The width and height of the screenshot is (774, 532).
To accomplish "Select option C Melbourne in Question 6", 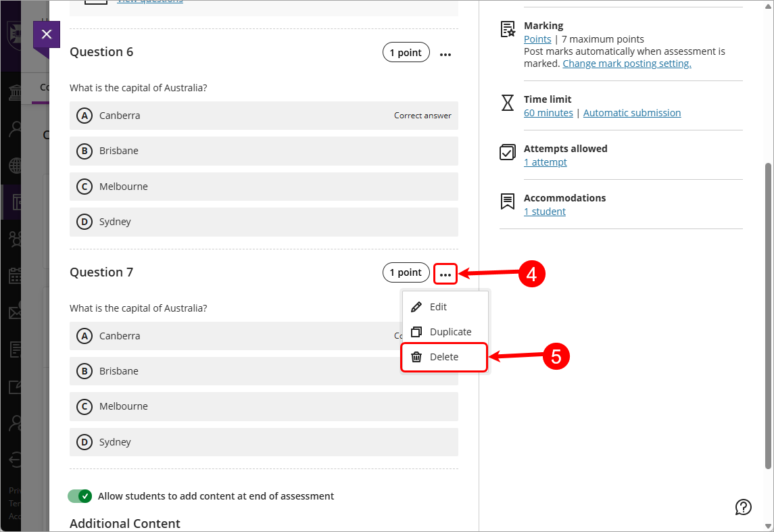I will coord(264,187).
